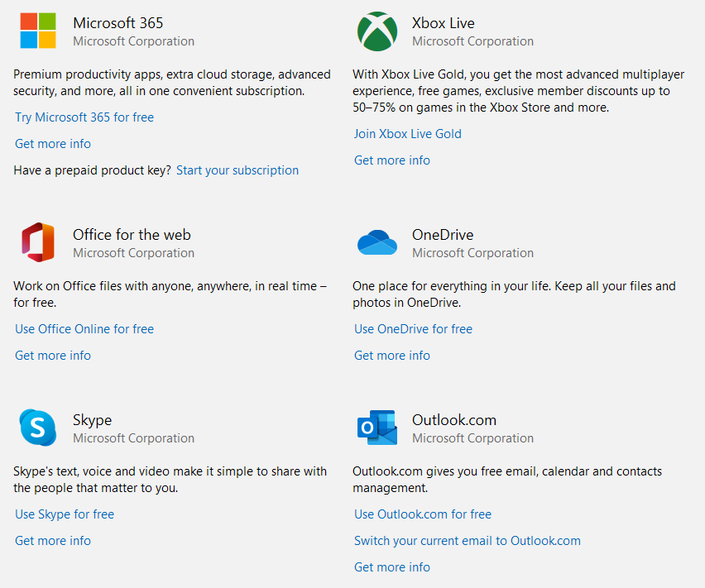The width and height of the screenshot is (705, 588).
Task: Click the Xbox Live green sphere icon
Action: click(377, 31)
